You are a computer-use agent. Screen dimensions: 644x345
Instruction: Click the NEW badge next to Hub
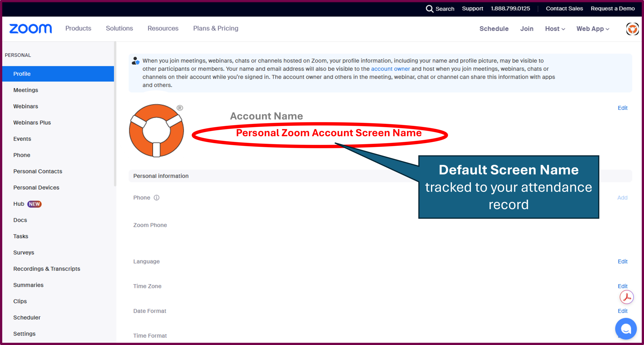(x=34, y=204)
